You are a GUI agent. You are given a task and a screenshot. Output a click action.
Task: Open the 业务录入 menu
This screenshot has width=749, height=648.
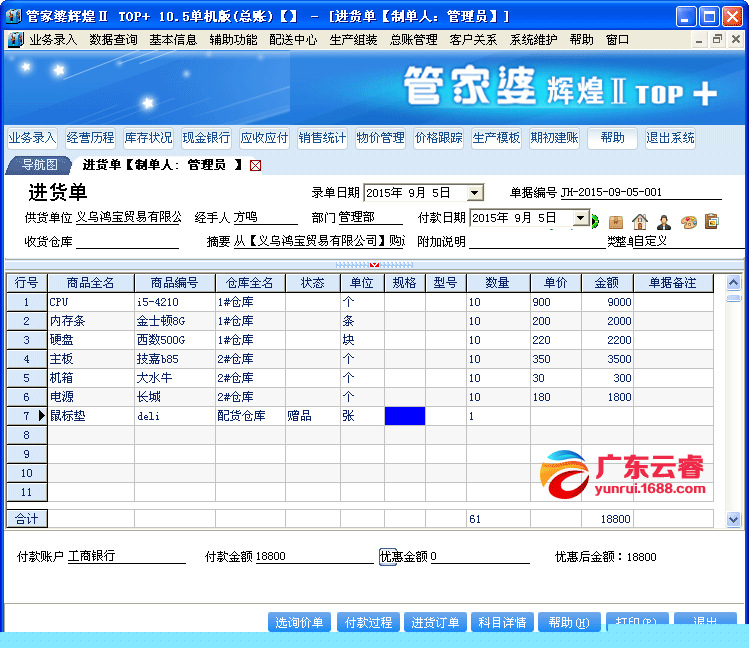click(53, 40)
